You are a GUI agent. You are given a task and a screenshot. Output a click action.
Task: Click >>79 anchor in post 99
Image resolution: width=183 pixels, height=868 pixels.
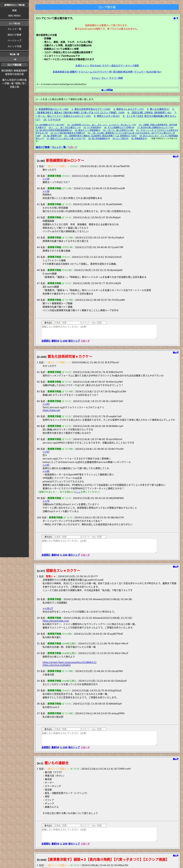46,501
